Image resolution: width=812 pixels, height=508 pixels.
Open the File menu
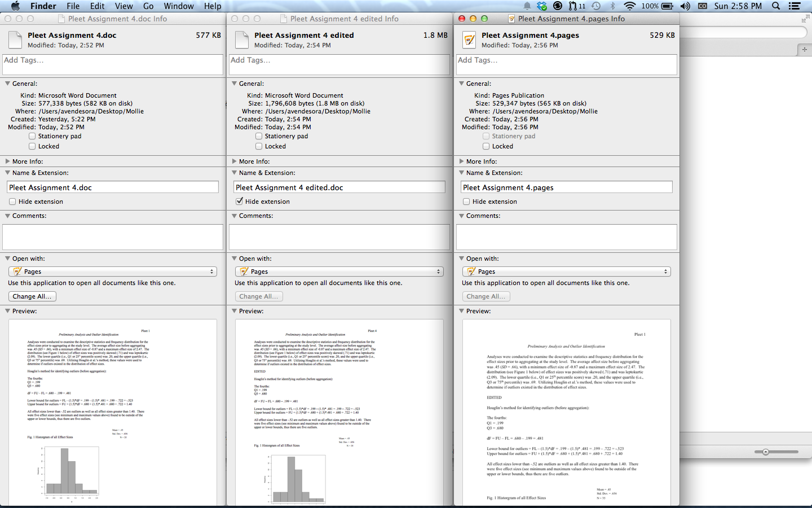coord(73,6)
